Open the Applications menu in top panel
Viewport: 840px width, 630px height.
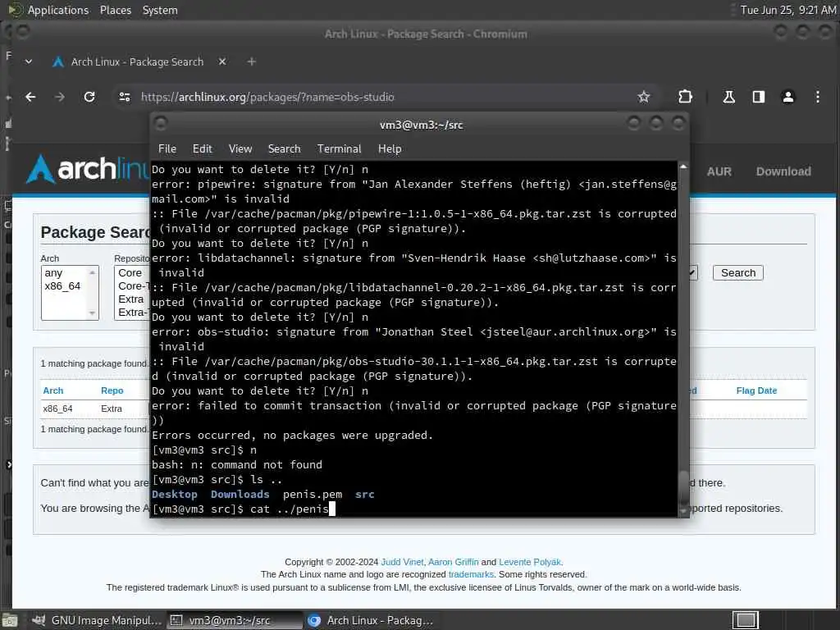tap(58, 10)
